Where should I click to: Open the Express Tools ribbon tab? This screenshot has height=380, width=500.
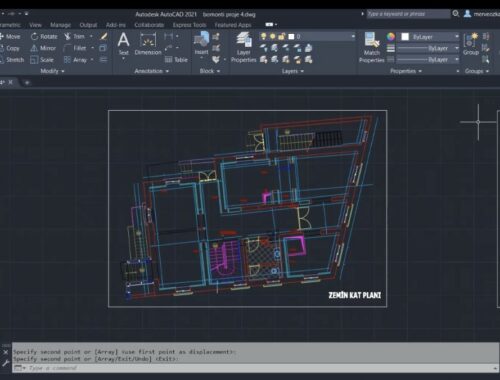pyautogui.click(x=189, y=25)
